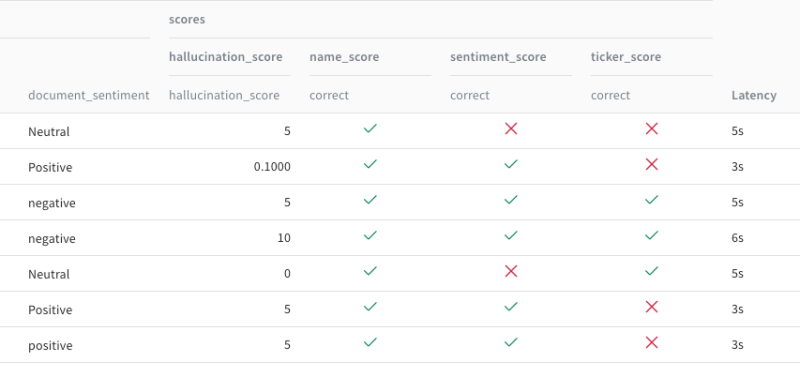Click the red X under ticker_score in the last row
The height and width of the screenshot is (392, 800).
(x=652, y=342)
